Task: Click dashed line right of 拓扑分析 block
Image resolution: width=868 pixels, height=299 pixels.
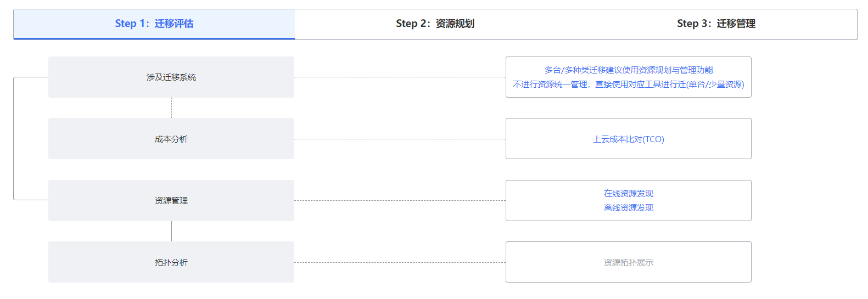Action: click(x=400, y=262)
